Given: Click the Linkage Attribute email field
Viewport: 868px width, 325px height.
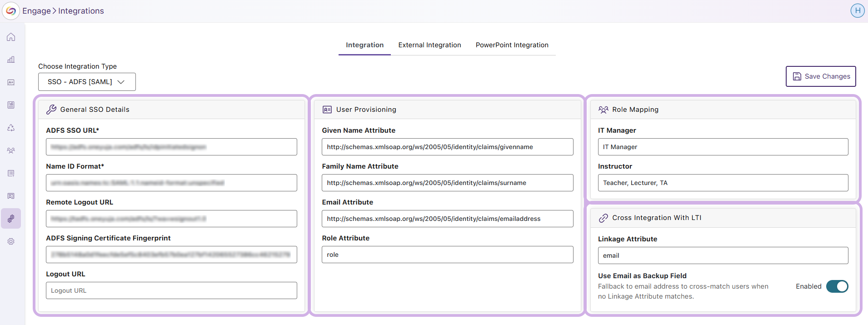Looking at the screenshot, I should click(723, 255).
